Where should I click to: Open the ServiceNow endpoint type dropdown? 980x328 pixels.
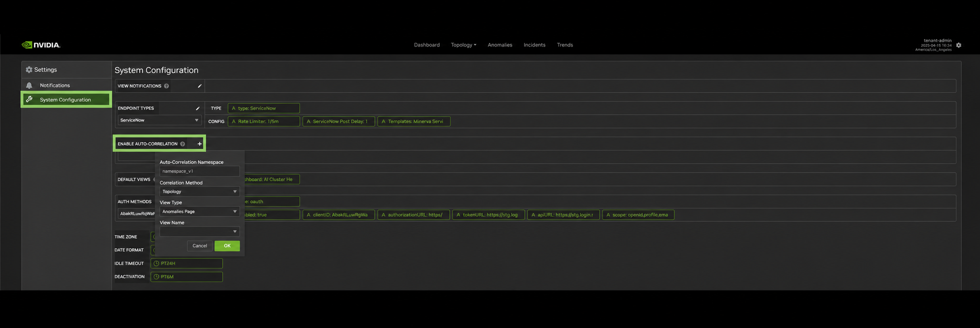pos(159,120)
